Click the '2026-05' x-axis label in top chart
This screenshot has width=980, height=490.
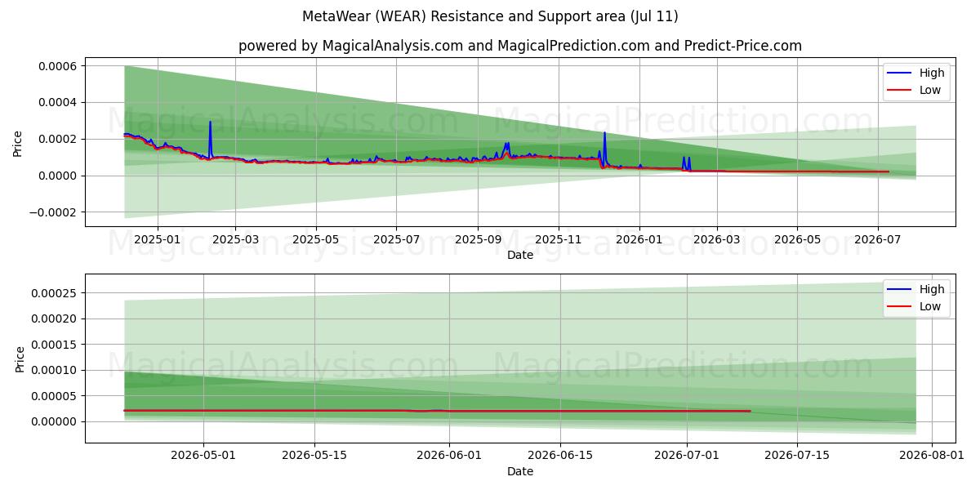tap(798, 240)
